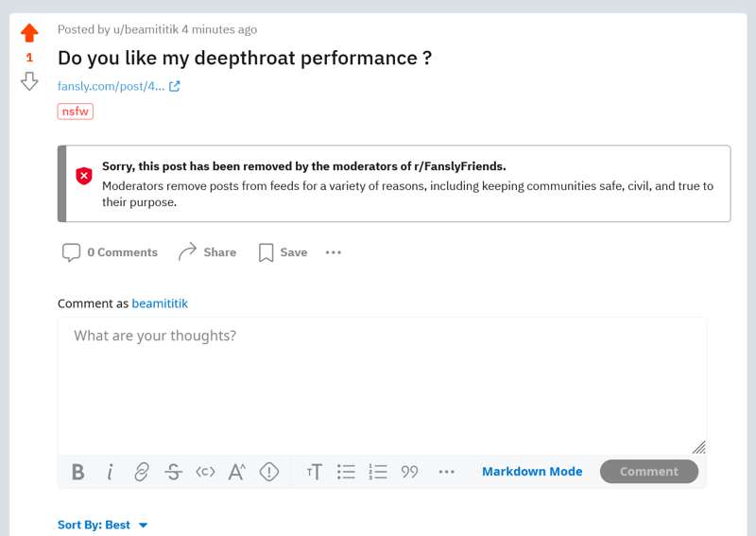
Task: Click the comment box resize handle
Action: tap(699, 448)
